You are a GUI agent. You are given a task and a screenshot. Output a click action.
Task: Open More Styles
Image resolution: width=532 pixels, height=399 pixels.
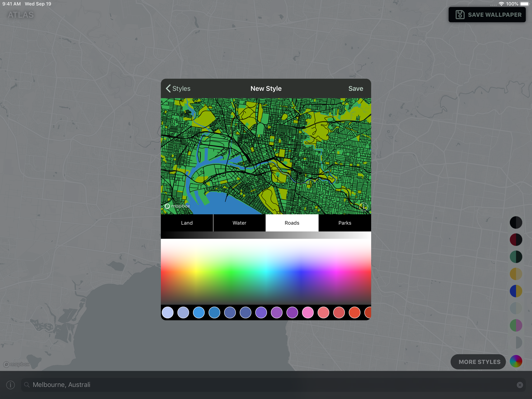478,362
